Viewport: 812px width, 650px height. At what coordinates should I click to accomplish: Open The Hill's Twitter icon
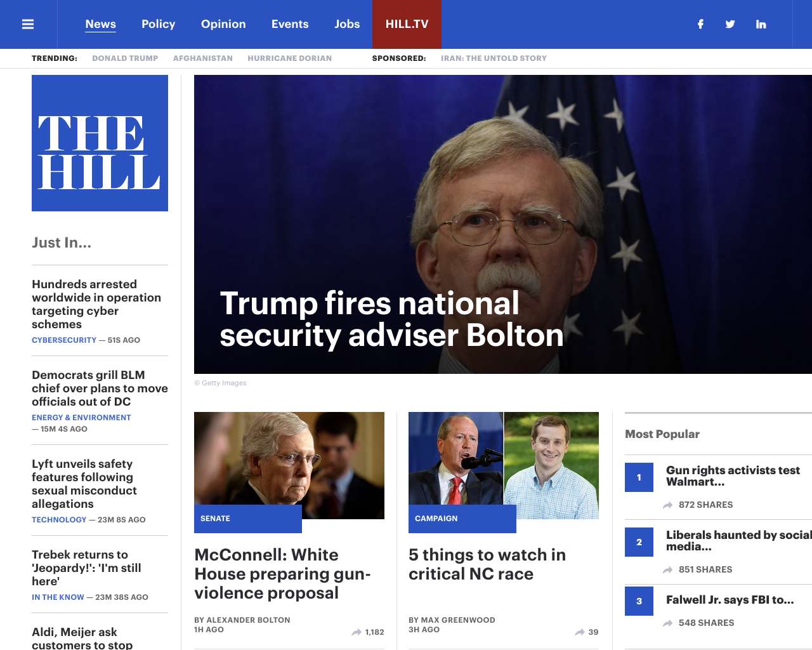[730, 24]
